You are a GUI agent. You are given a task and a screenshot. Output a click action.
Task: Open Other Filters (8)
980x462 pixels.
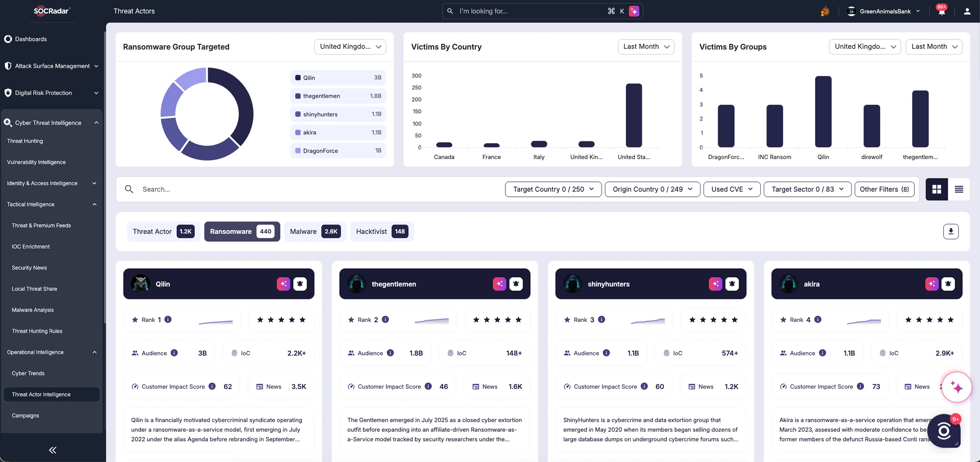884,189
